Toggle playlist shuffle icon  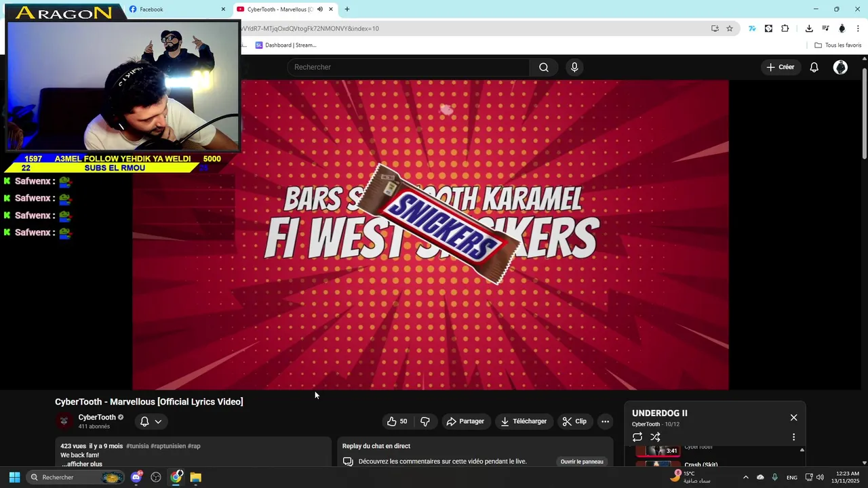tap(655, 437)
